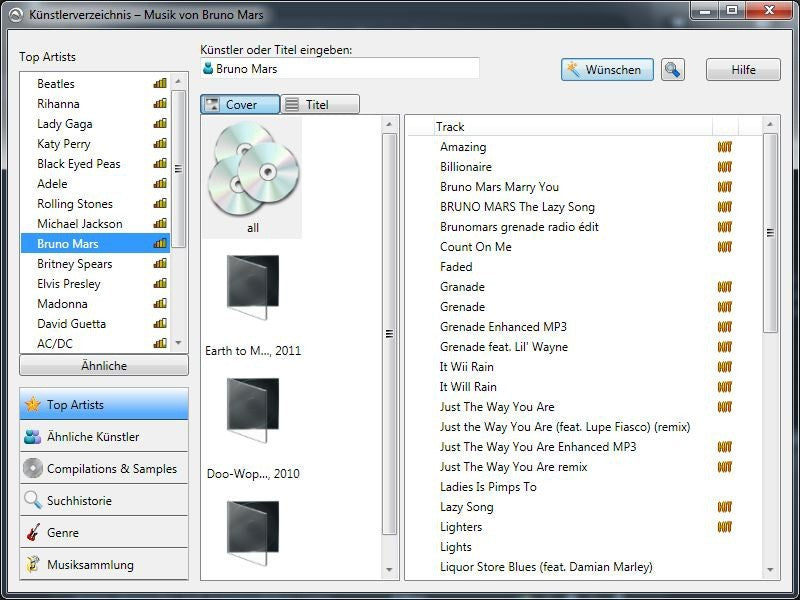Open Suchhistorie with magnifier icon
Screen dimensions: 800x600
pos(104,501)
